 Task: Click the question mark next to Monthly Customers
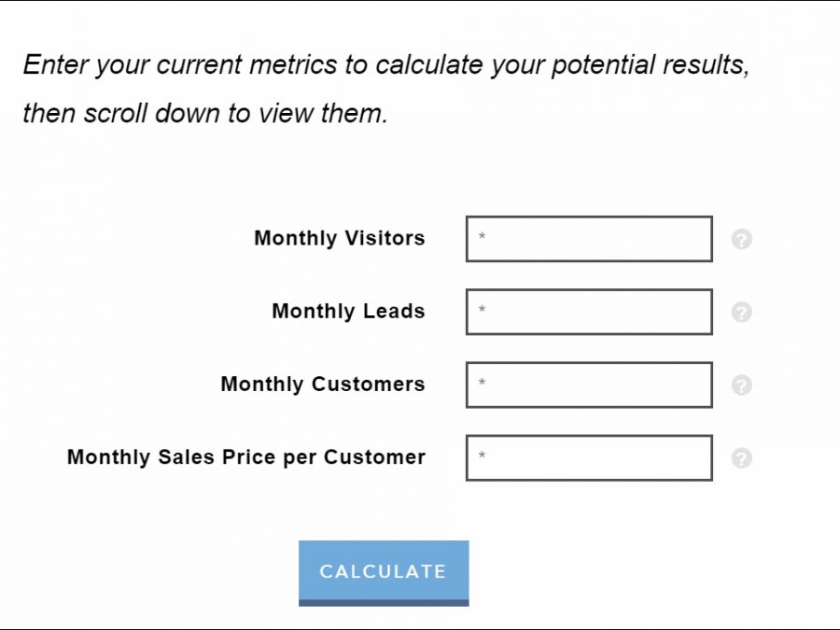click(x=741, y=385)
